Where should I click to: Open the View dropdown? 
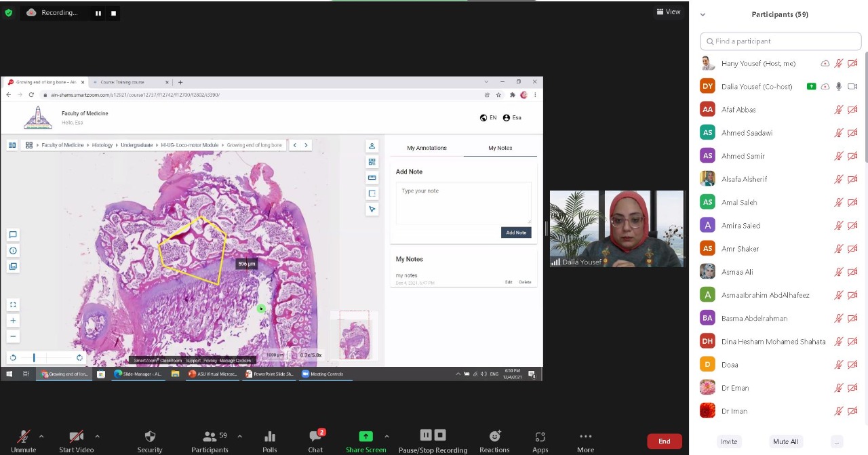click(x=668, y=12)
